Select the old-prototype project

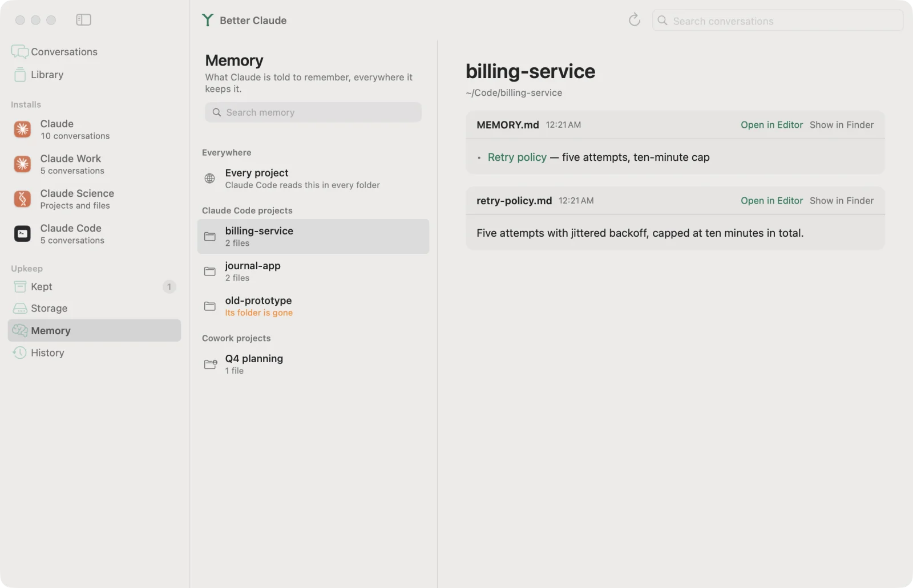point(313,306)
